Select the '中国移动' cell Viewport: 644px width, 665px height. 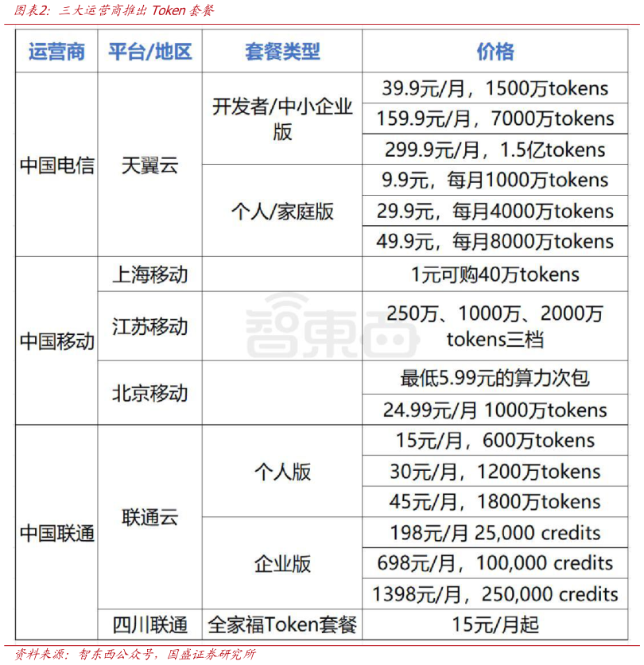click(x=56, y=340)
